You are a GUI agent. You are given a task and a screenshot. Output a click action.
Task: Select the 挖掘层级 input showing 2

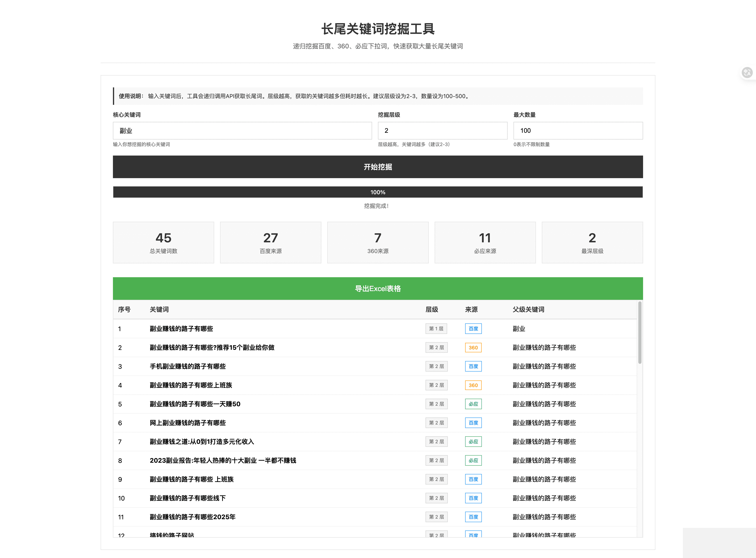click(x=442, y=131)
